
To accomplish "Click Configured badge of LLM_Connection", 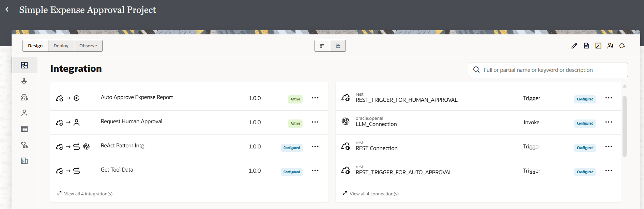I will [x=585, y=123].
